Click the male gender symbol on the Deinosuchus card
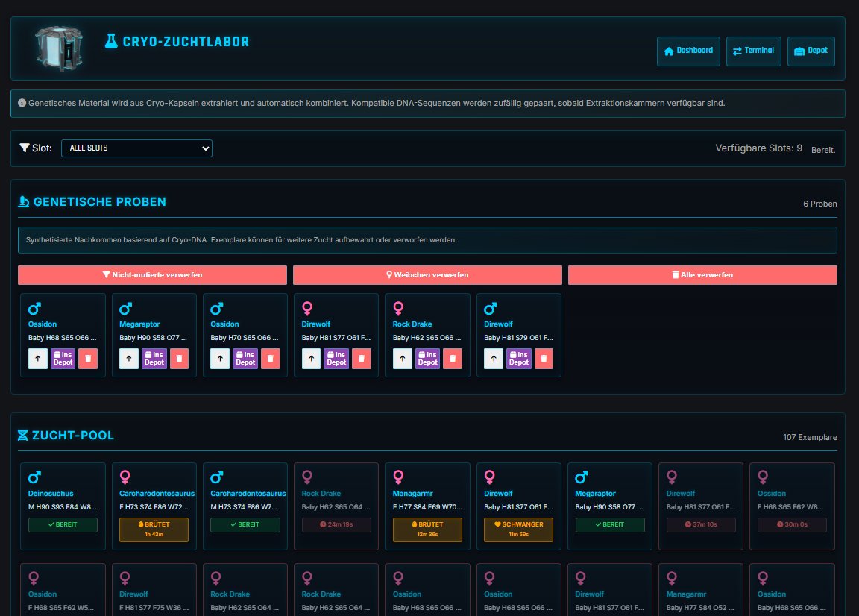 point(34,476)
